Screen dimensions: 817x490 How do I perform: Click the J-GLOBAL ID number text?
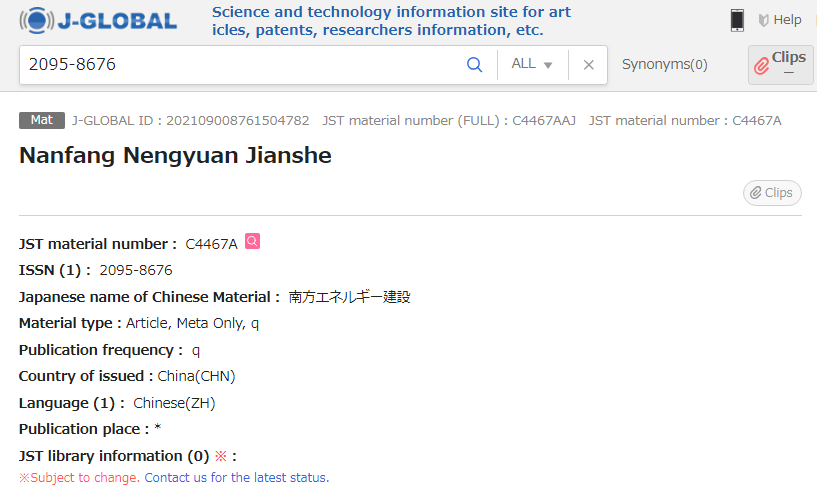[238, 120]
